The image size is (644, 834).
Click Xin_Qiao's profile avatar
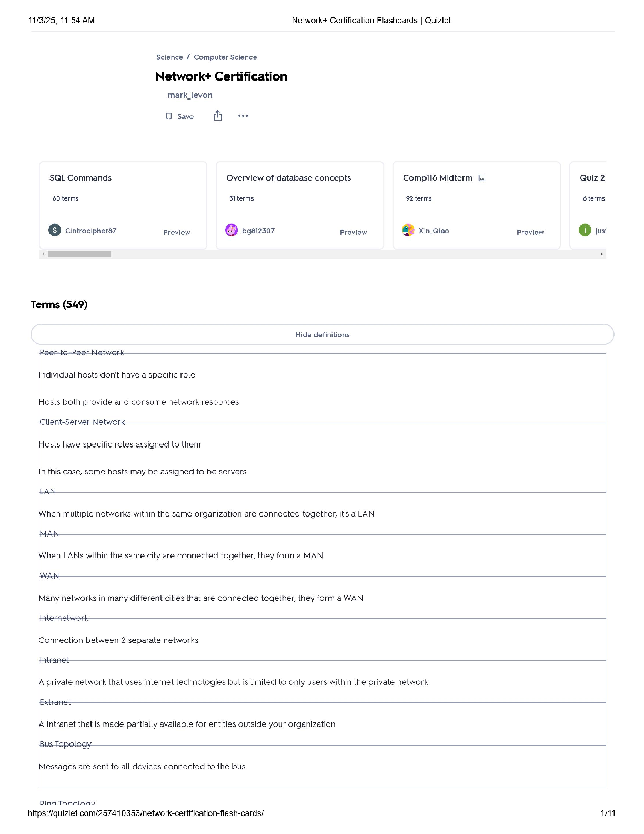click(408, 230)
